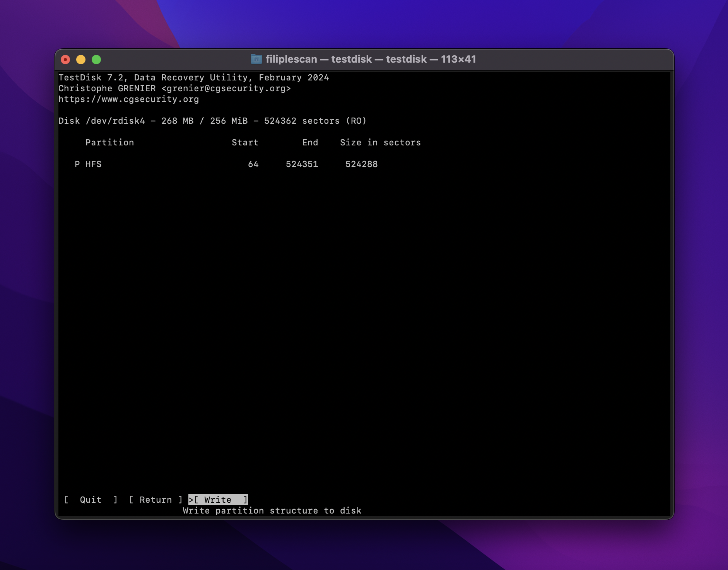Maximize the terminal with the green button

click(96, 60)
